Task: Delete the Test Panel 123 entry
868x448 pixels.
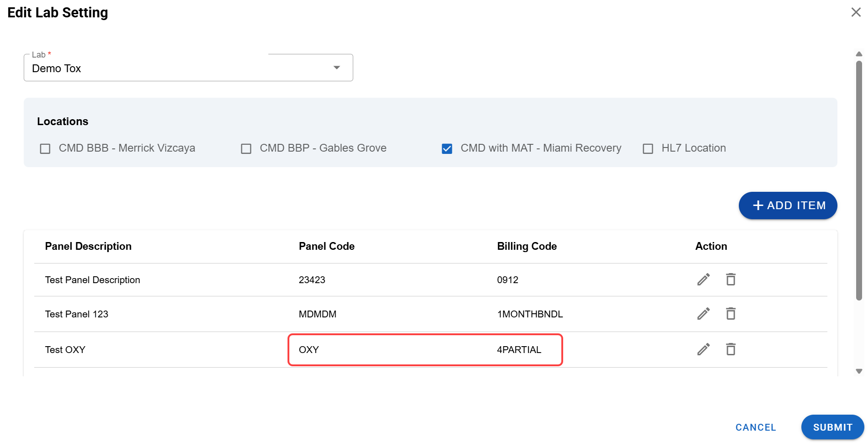Action: 731,314
